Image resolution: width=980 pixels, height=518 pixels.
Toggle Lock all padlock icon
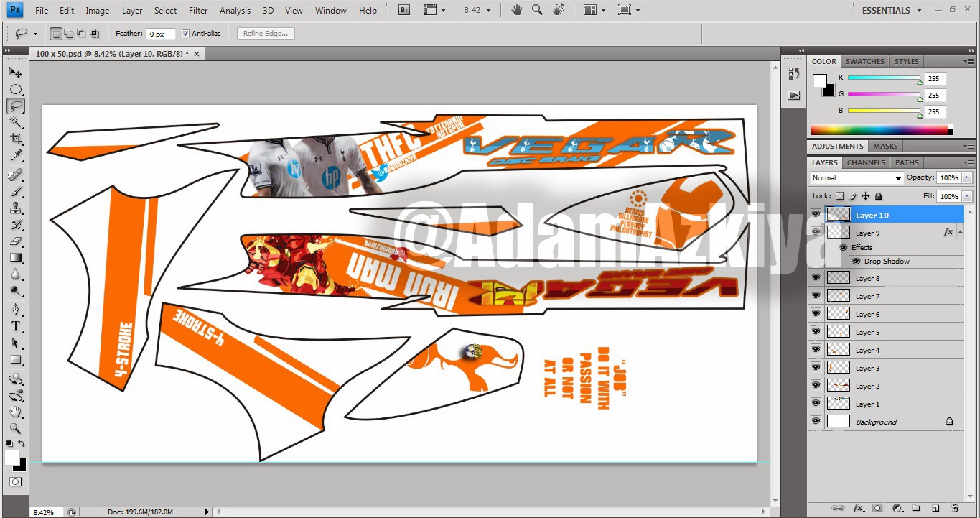coord(878,195)
